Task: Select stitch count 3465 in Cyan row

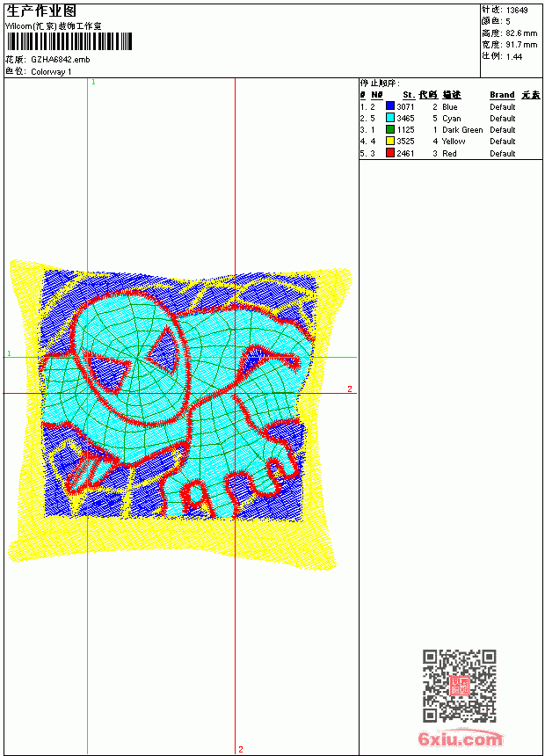Action: [x=405, y=118]
